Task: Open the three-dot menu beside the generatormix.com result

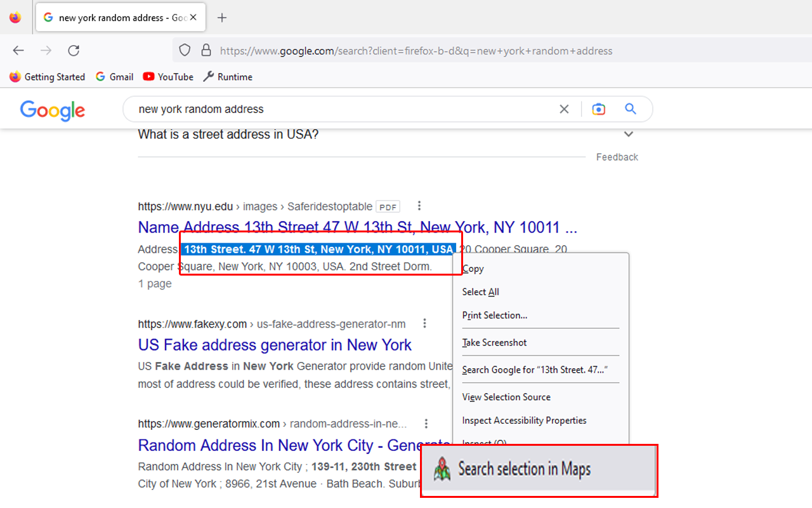Action: pyautogui.click(x=426, y=423)
